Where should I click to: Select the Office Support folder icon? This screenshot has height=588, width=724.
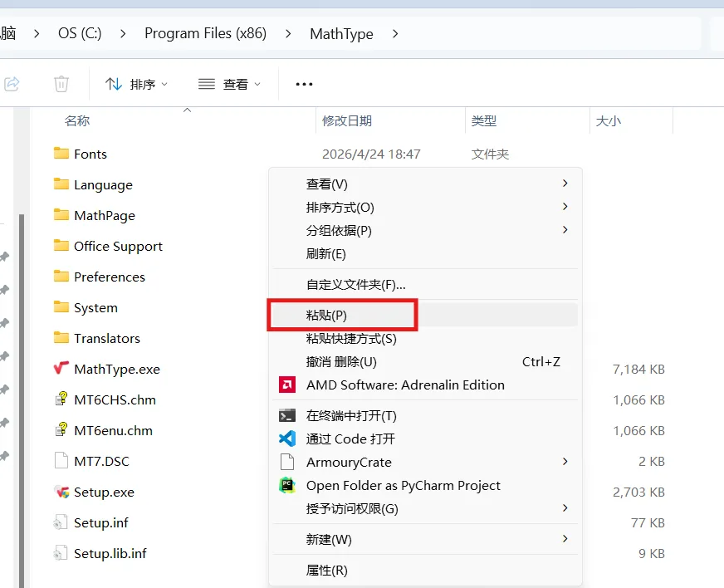(x=61, y=245)
